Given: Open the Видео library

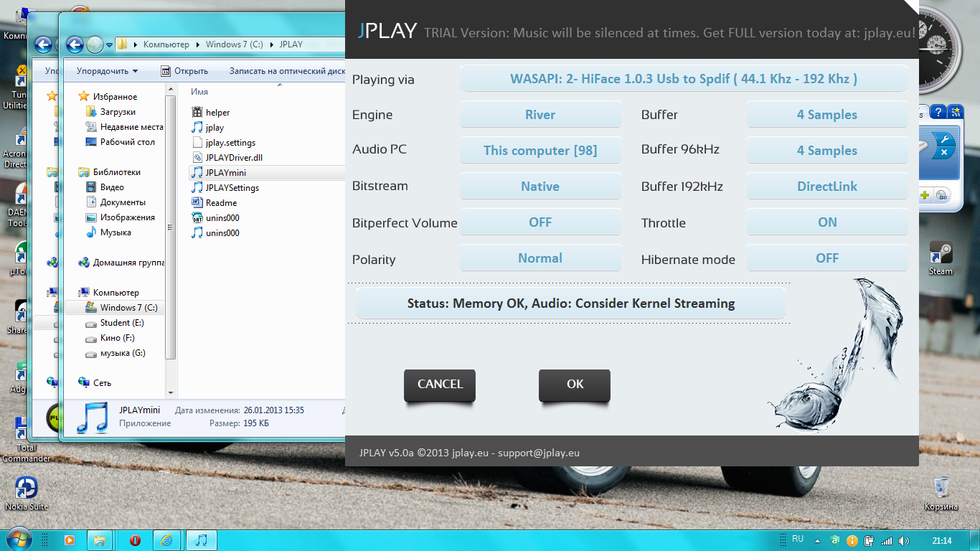Looking at the screenshot, I should coord(112,187).
